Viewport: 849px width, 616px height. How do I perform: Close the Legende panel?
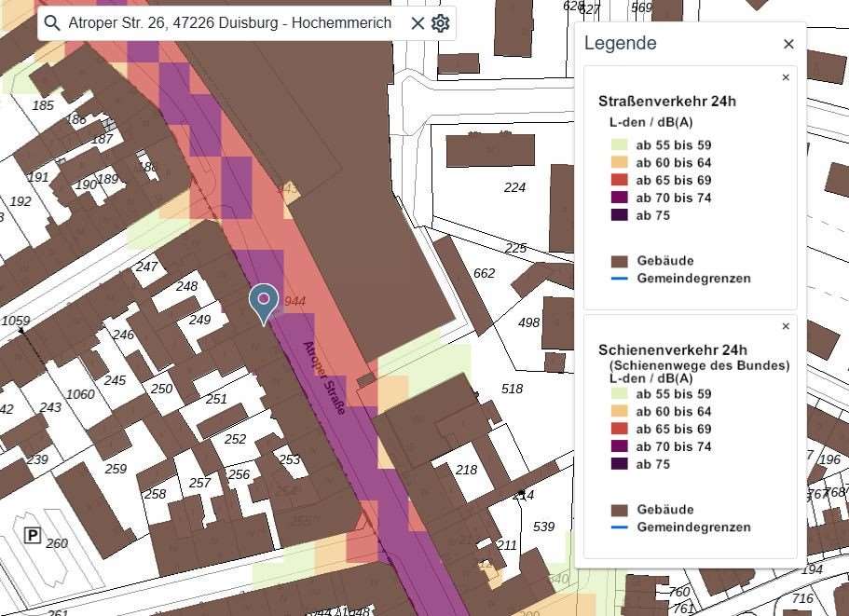788,44
